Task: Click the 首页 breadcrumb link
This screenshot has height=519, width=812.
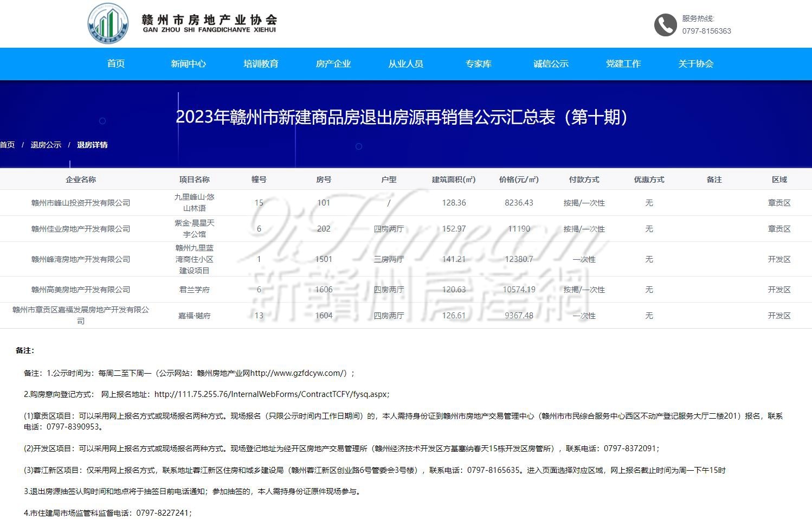Action: click(7, 145)
